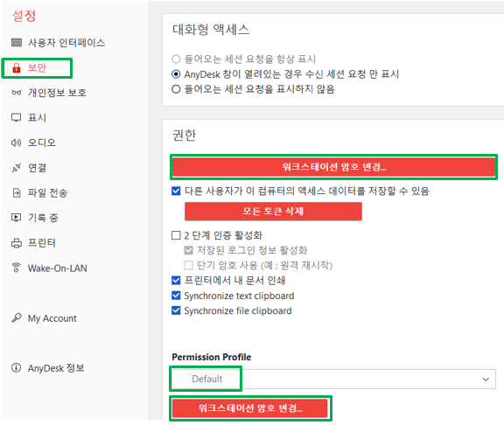504x425 pixels.
Task: Click the 연결 connection icon
Action: pyautogui.click(x=17, y=168)
